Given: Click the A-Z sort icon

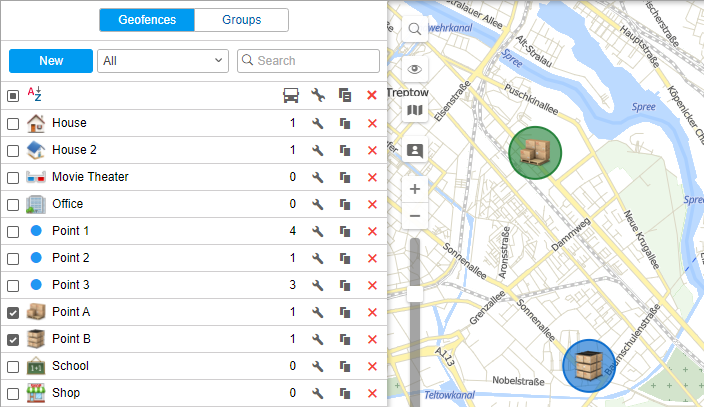Looking at the screenshot, I should (35, 95).
